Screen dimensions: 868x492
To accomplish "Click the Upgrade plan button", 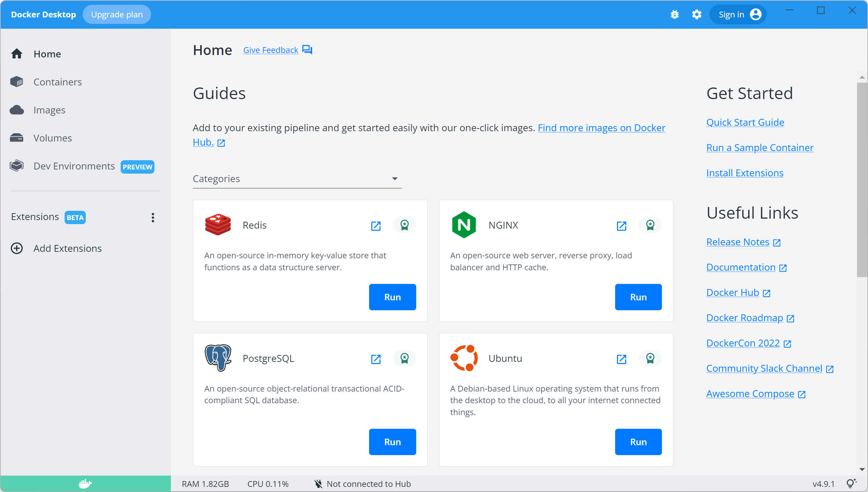I will point(117,15).
